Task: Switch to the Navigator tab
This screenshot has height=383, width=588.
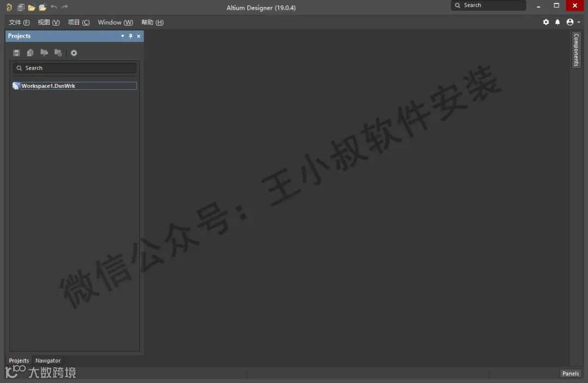Action: pos(48,361)
